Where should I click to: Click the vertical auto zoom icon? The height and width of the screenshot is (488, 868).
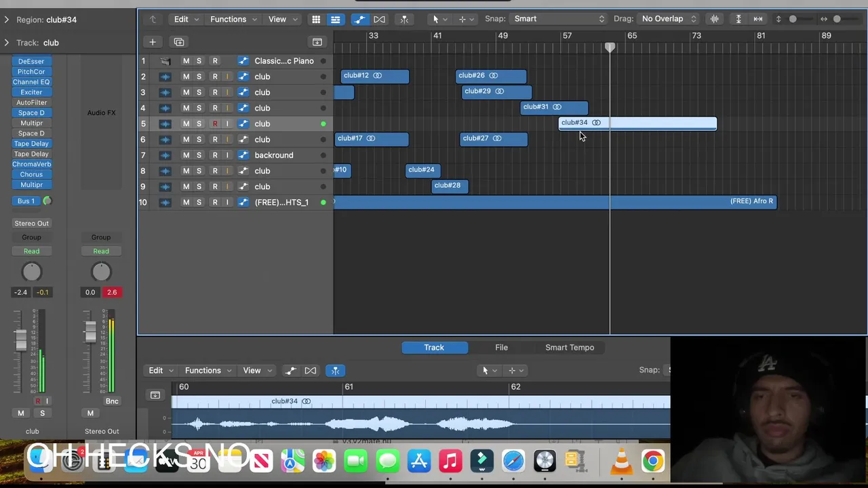click(738, 19)
